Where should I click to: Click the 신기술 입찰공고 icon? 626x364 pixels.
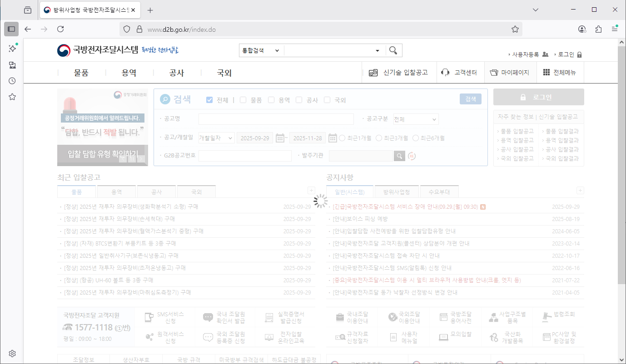point(373,73)
